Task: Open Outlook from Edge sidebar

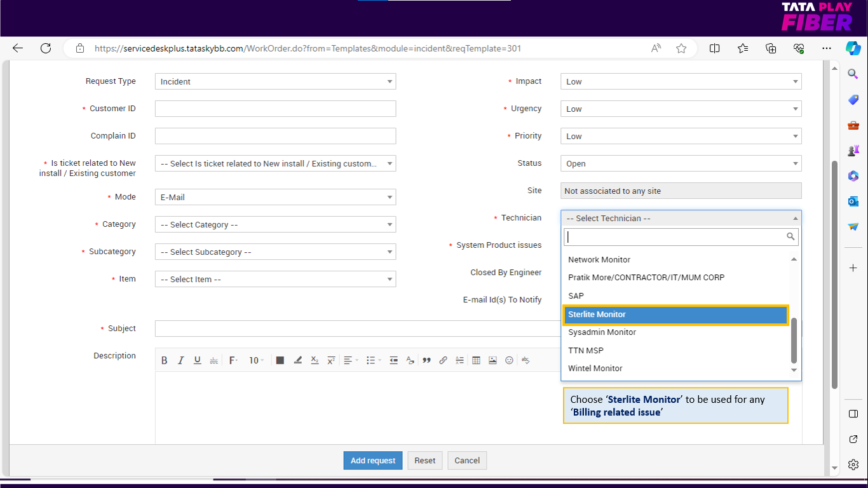Action: pyautogui.click(x=853, y=201)
